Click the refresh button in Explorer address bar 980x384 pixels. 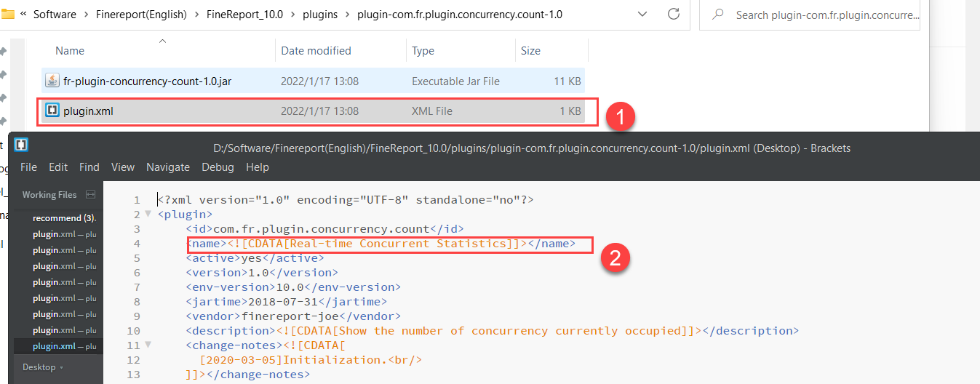click(x=674, y=14)
